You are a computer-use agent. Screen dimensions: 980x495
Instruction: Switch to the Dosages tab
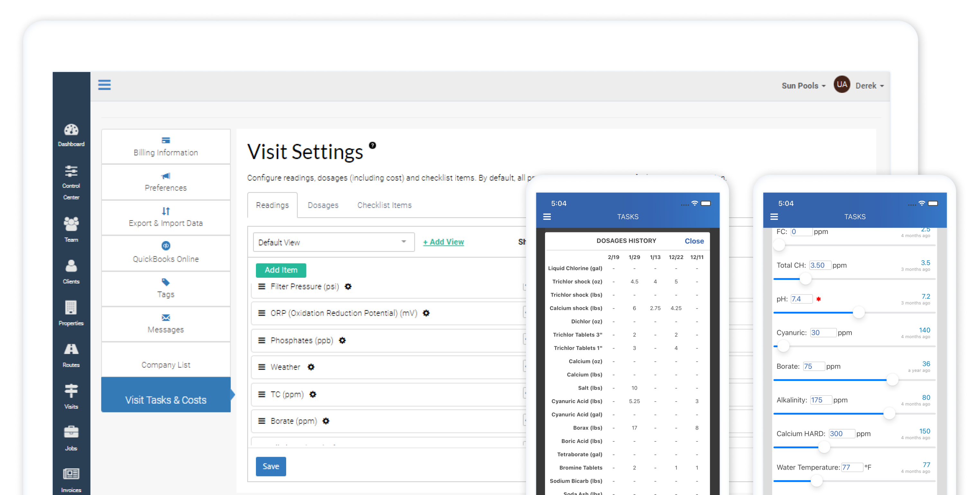322,205
